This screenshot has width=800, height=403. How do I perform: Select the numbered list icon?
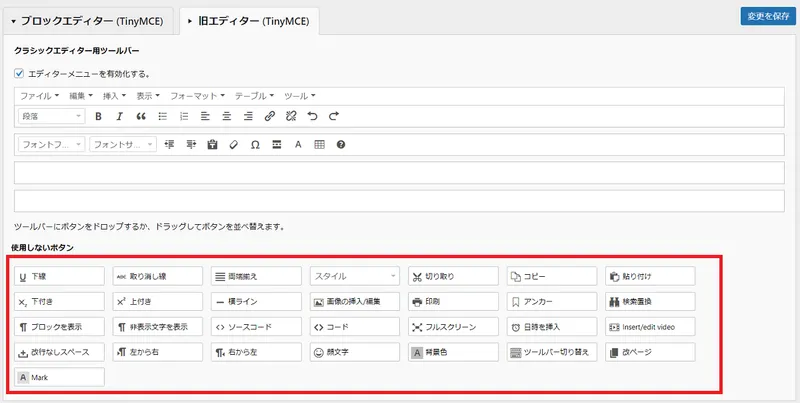(184, 116)
